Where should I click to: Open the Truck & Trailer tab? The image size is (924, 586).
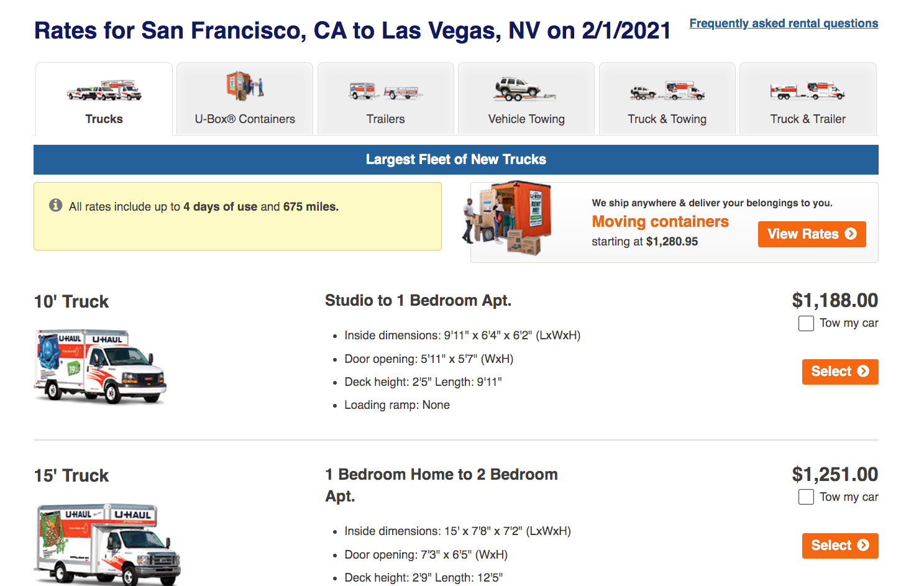pos(808,119)
